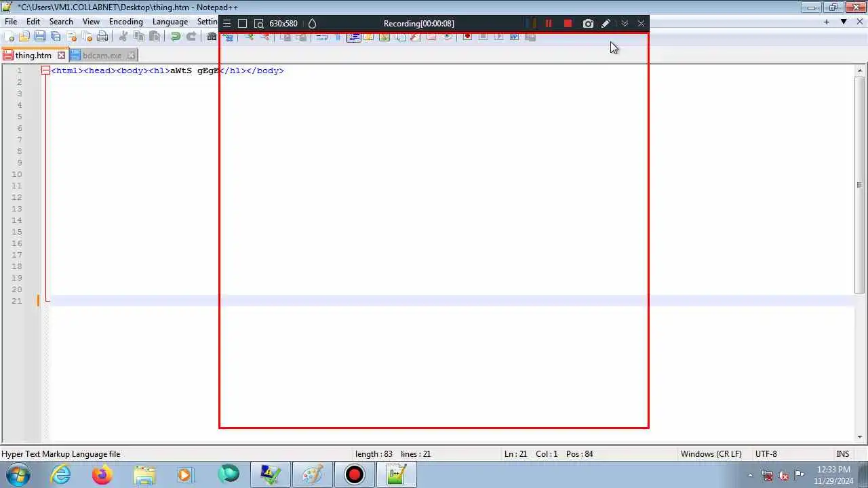Viewport: 868px width, 488px height.
Task: Click Windows (CR LF) in status bar
Action: pyautogui.click(x=711, y=454)
